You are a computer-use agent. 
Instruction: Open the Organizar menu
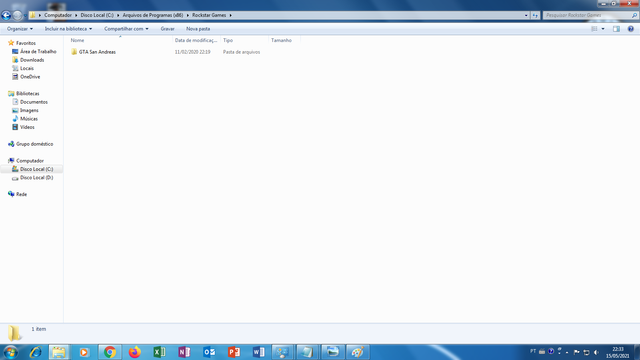pos(20,29)
